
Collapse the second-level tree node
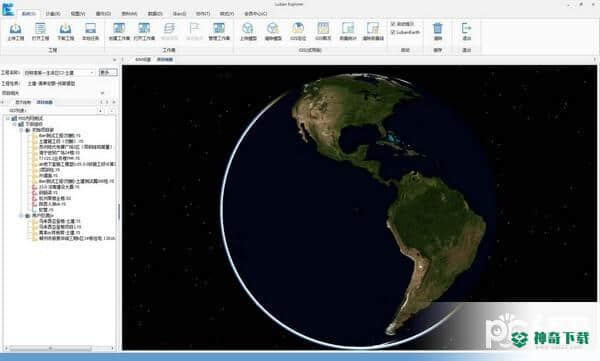15,124
